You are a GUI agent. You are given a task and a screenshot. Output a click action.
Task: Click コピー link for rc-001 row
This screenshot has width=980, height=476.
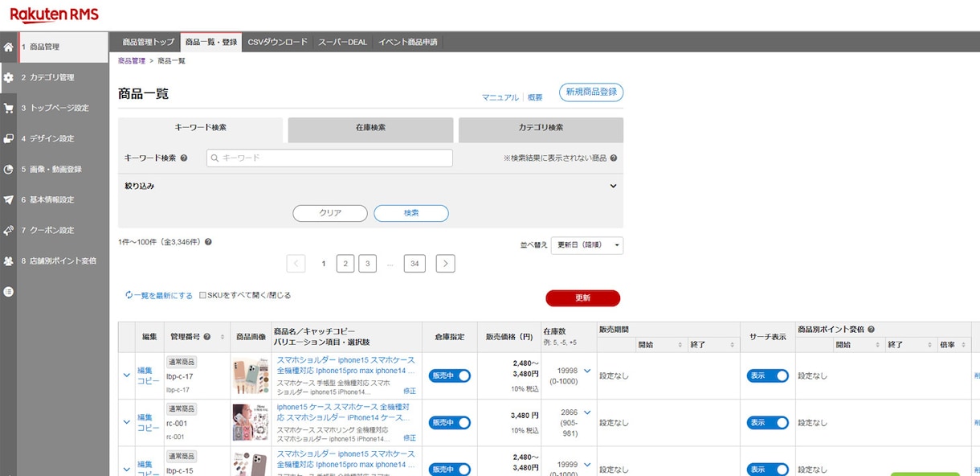click(x=149, y=429)
